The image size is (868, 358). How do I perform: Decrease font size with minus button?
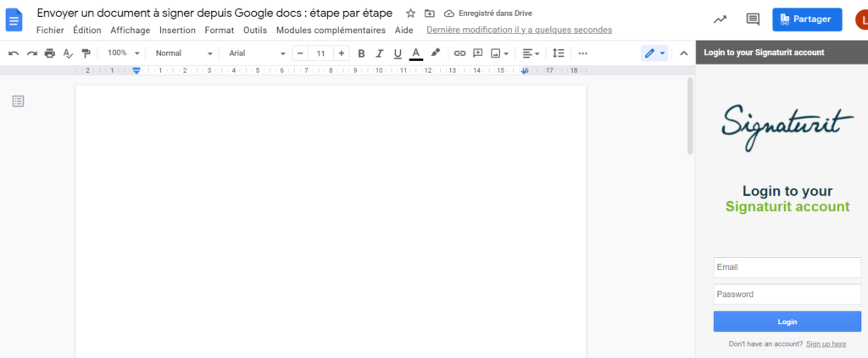point(300,53)
